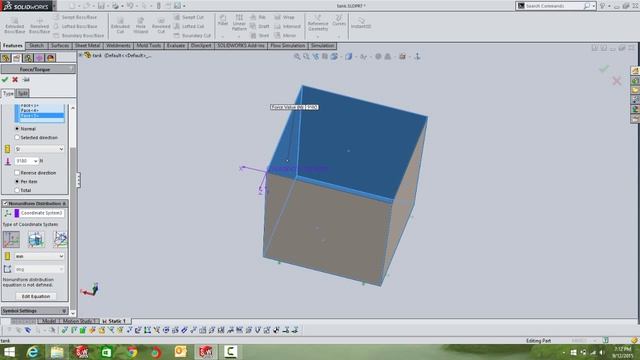
Task: Click Linear Pattern tool
Action: click(239, 22)
